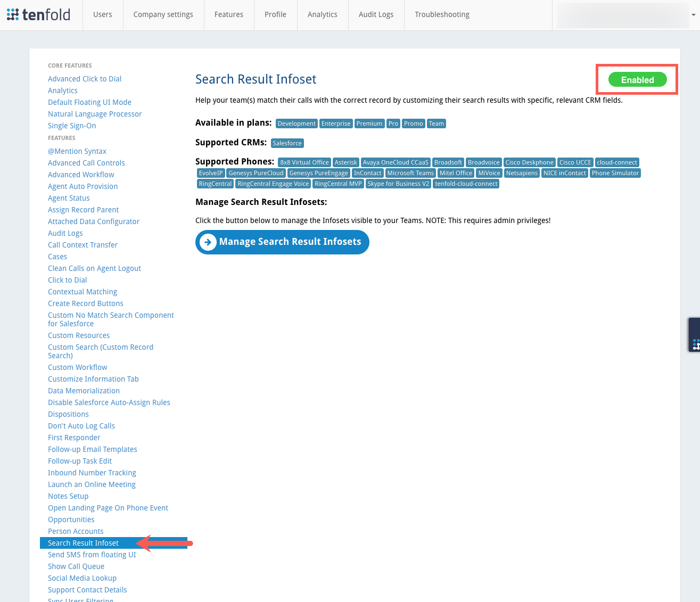Select Disable Salesforce Auto-Assign Rules link
Viewport: 700px width, 602px height.
pos(109,402)
